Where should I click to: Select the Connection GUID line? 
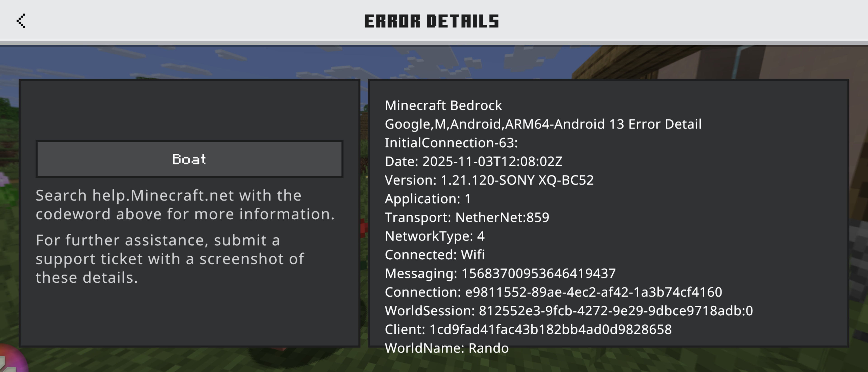553,292
